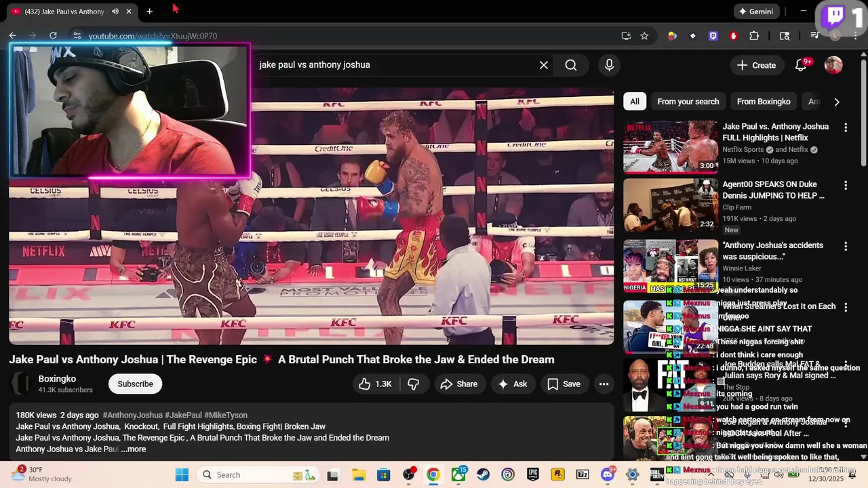Screen dimensions: 868x488
Task: Open Steam from the taskbar
Action: tap(484, 474)
